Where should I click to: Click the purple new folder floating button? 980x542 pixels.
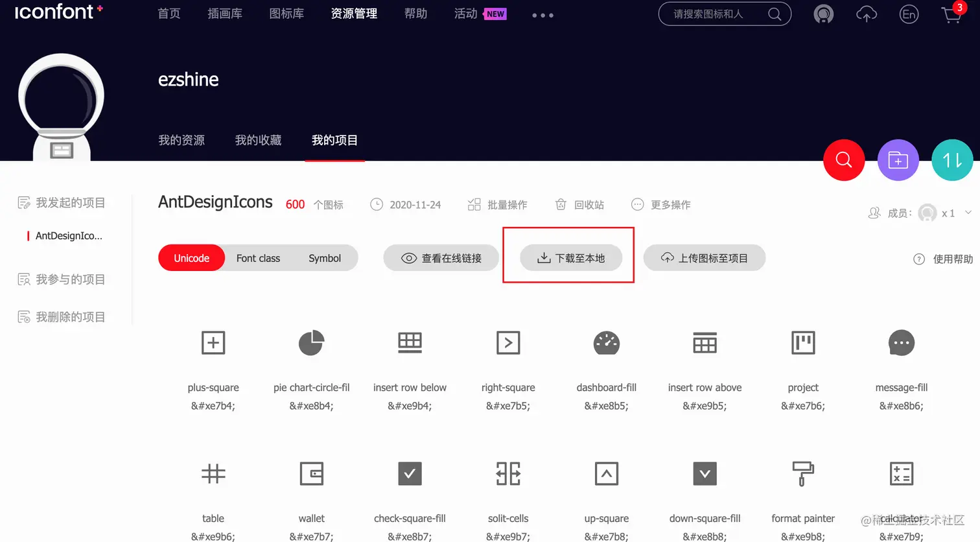(898, 159)
